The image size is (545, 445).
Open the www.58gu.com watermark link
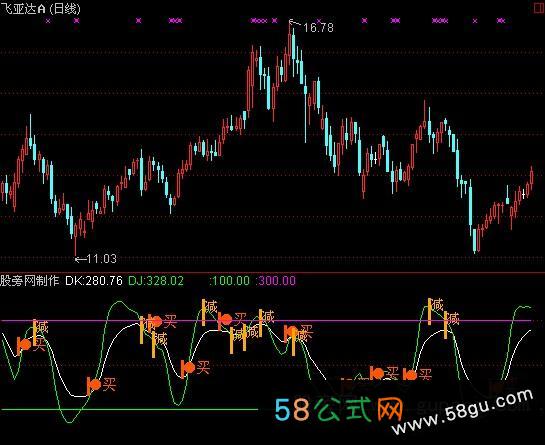[462, 412]
